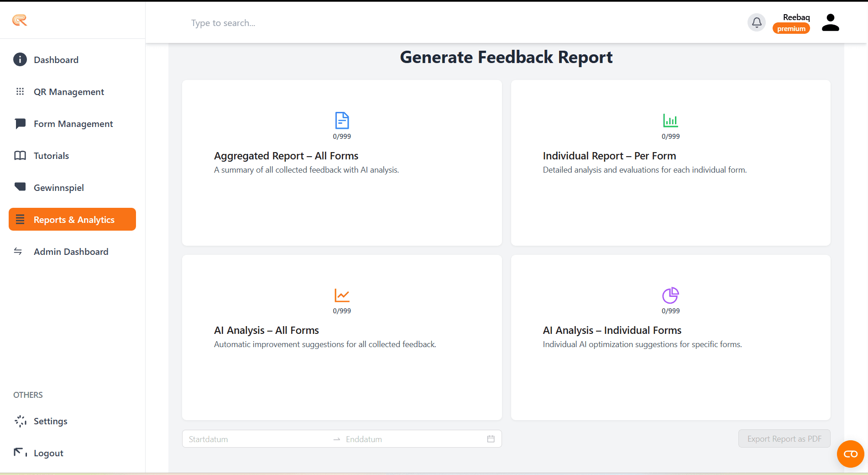Choose AI Analysis – Individual Forms card title

click(x=612, y=330)
